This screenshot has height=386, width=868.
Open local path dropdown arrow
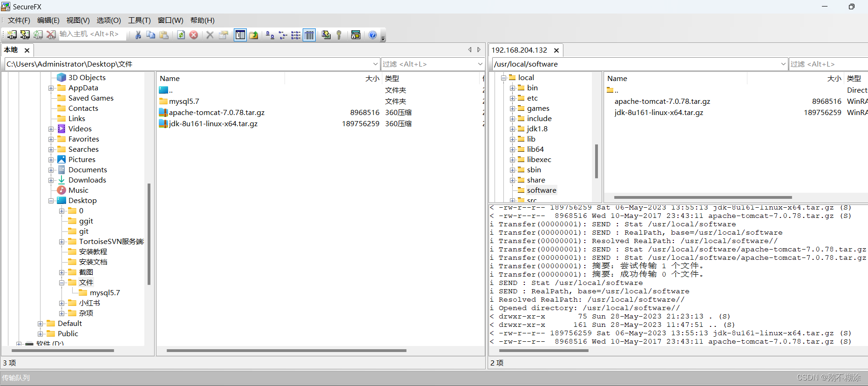[375, 64]
